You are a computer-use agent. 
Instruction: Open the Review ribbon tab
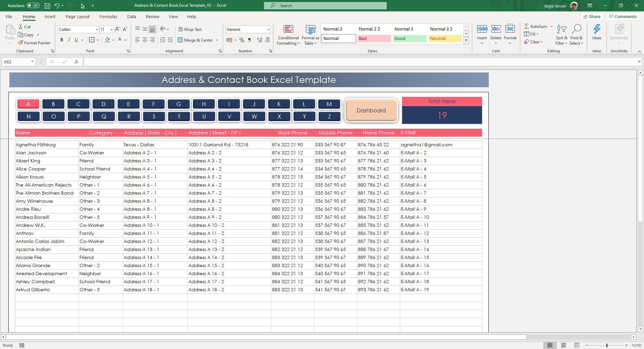coord(152,16)
